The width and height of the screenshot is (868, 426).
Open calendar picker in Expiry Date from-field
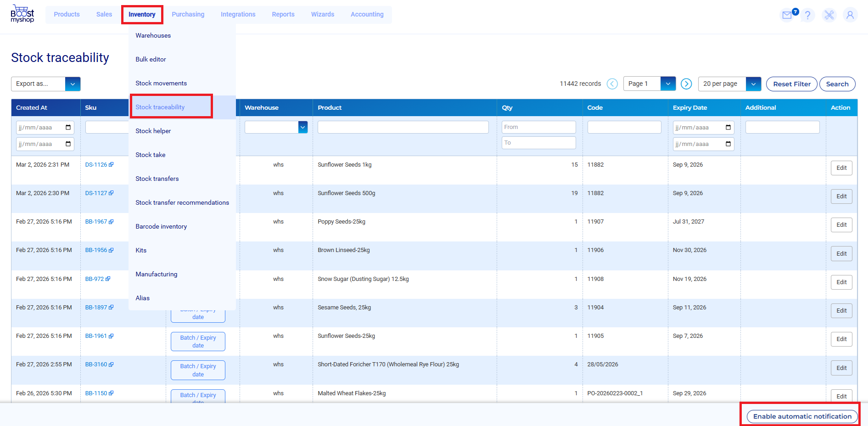[728, 128]
